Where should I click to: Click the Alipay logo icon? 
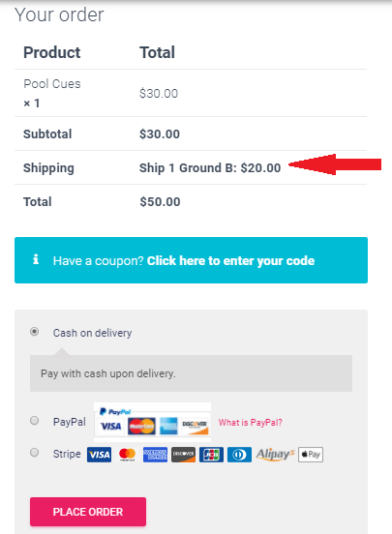(x=275, y=455)
